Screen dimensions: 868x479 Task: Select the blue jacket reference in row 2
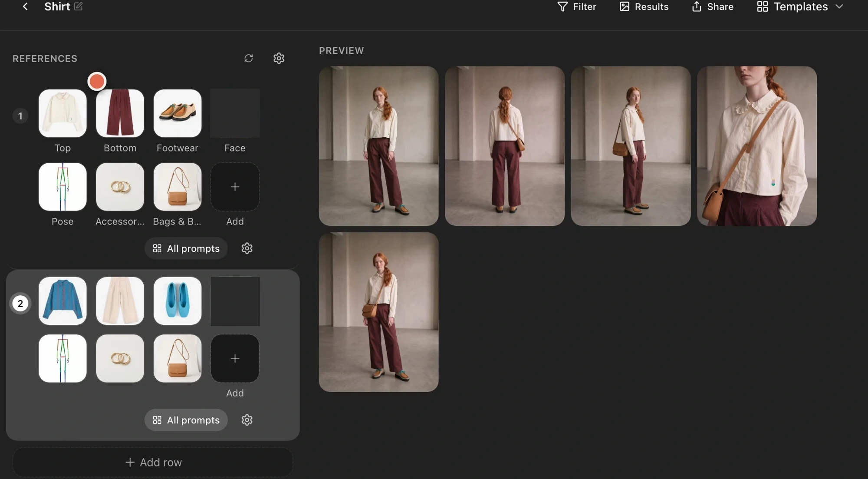62,301
